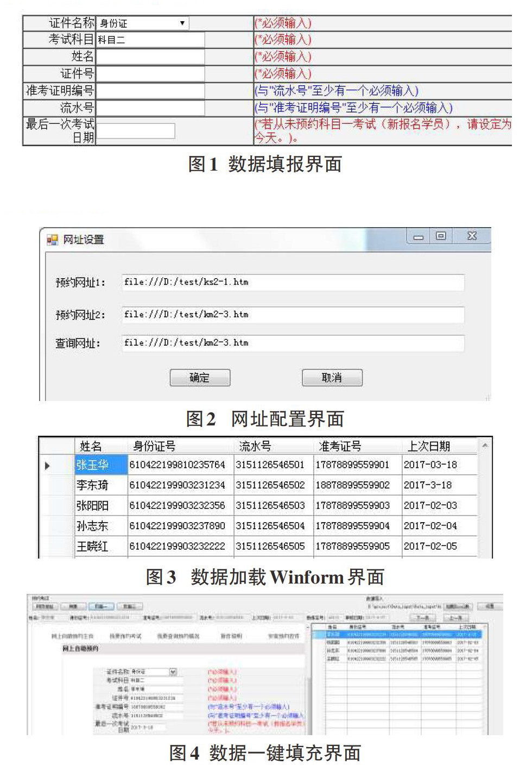Click the 上一条 button in Figure 4
Viewport: 532px width, 771px height.
tap(456, 618)
